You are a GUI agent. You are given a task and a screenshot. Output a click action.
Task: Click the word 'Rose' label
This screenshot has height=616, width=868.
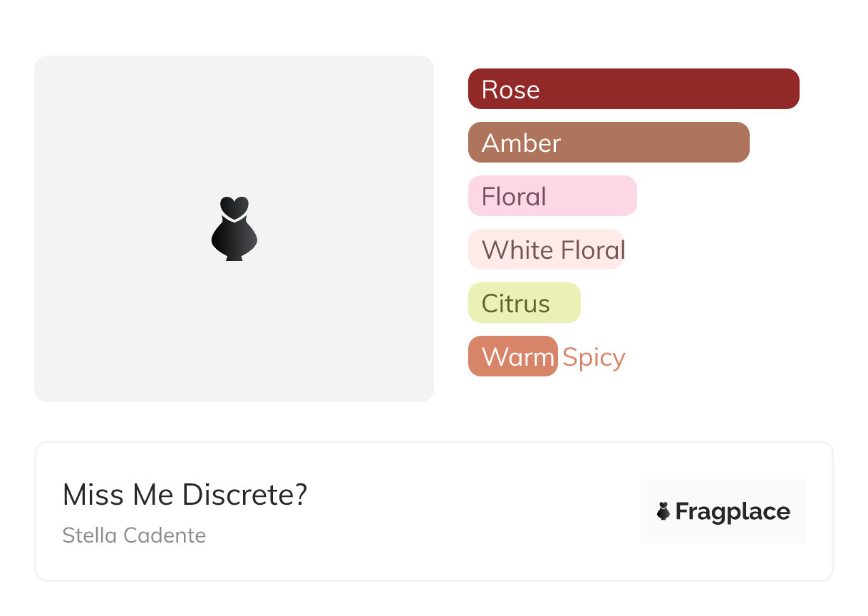click(x=510, y=90)
